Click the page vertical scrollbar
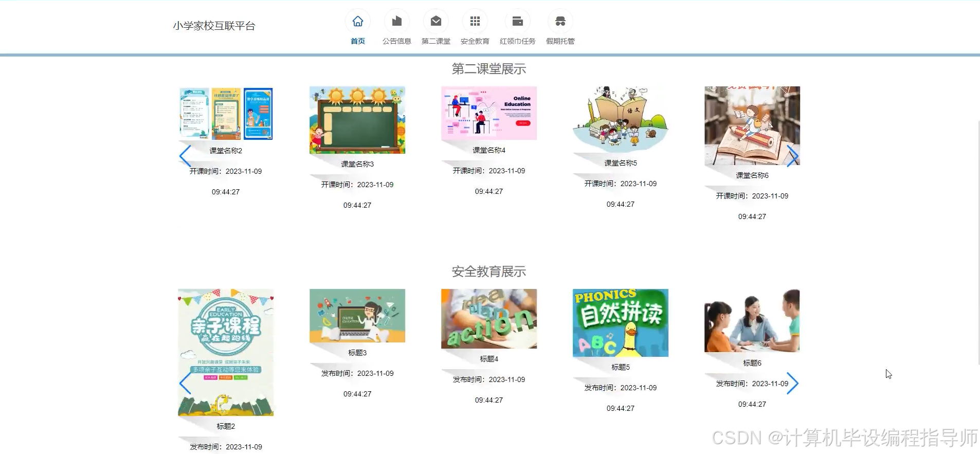 [978, 242]
